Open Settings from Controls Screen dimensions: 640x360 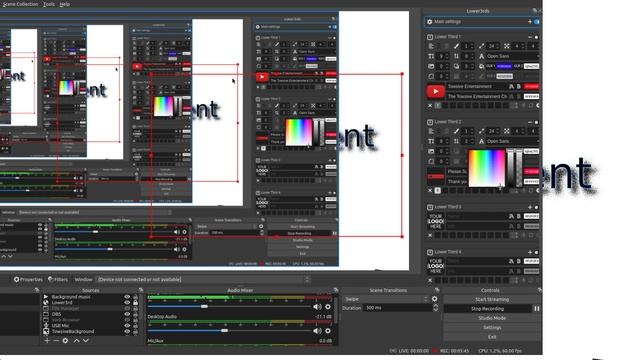(492, 327)
